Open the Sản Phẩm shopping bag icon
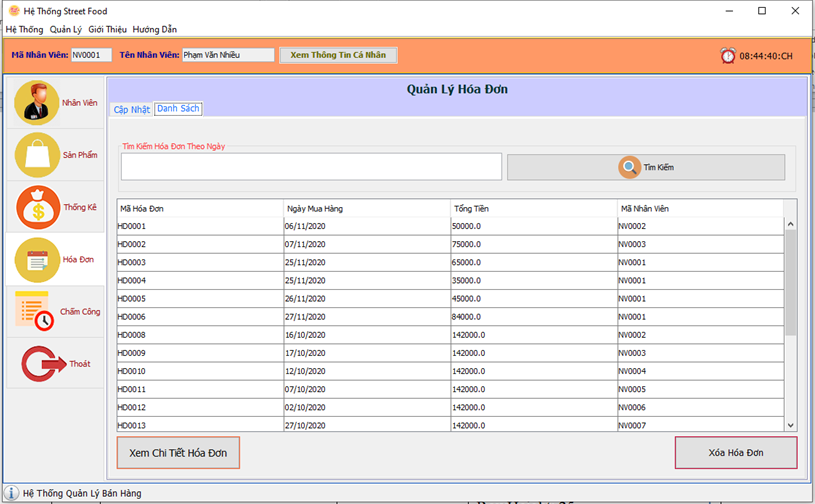 (x=37, y=155)
